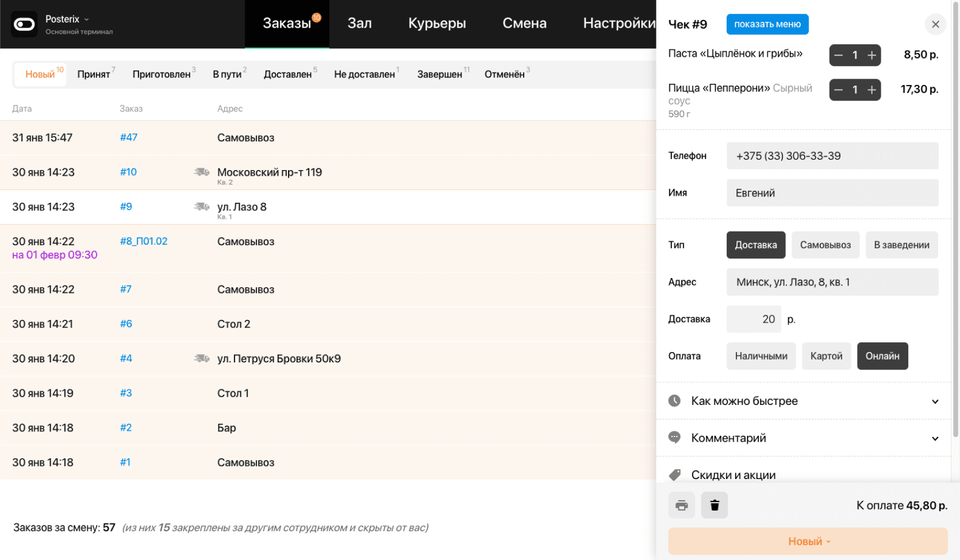Open order #8_П01.02
This screenshot has width=960, height=560.
144,241
